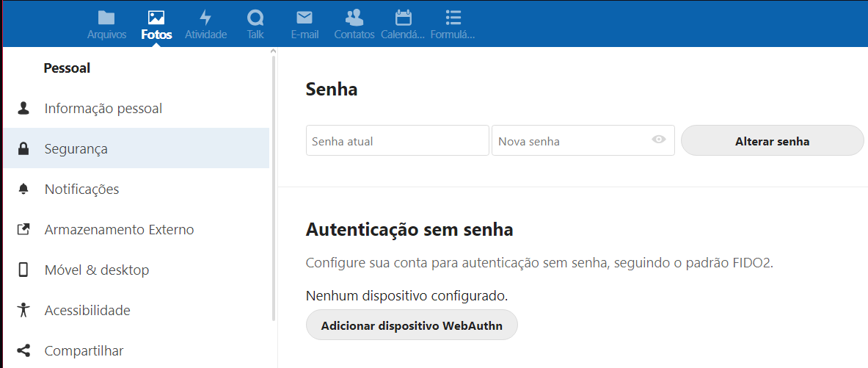Click the Senha atual input field
The width and height of the screenshot is (868, 368).
(397, 140)
